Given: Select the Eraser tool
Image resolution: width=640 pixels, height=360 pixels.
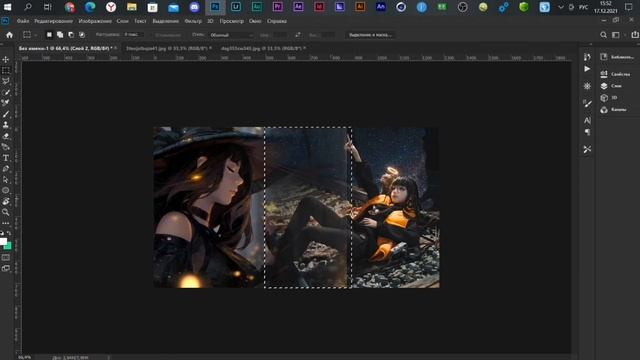Looking at the screenshot, I should (x=6, y=136).
